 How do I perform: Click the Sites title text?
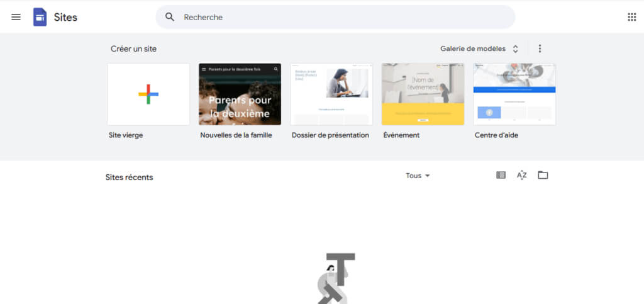coord(65,17)
